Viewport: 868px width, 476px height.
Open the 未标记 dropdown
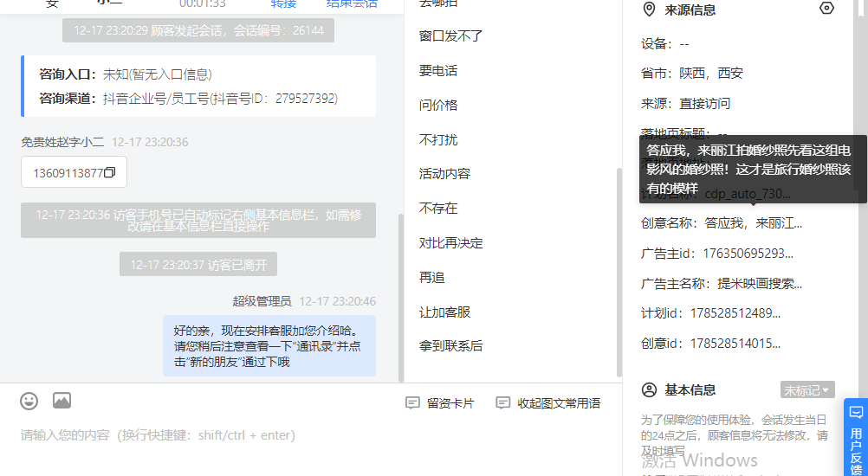pyautogui.click(x=807, y=389)
